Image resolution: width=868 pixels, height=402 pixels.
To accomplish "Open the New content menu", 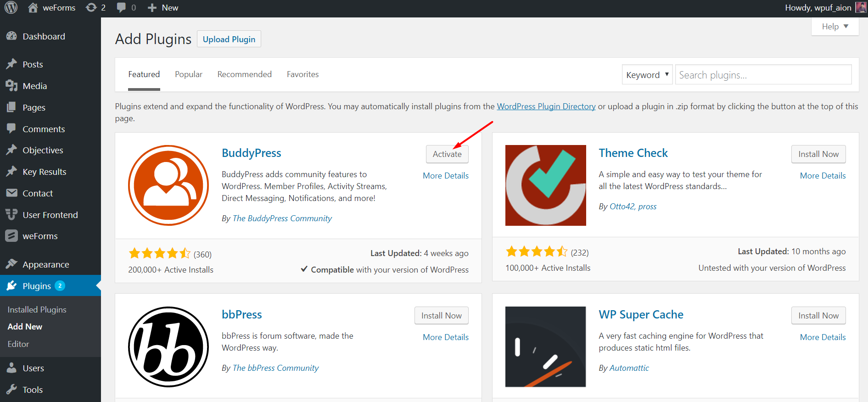I will click(163, 8).
